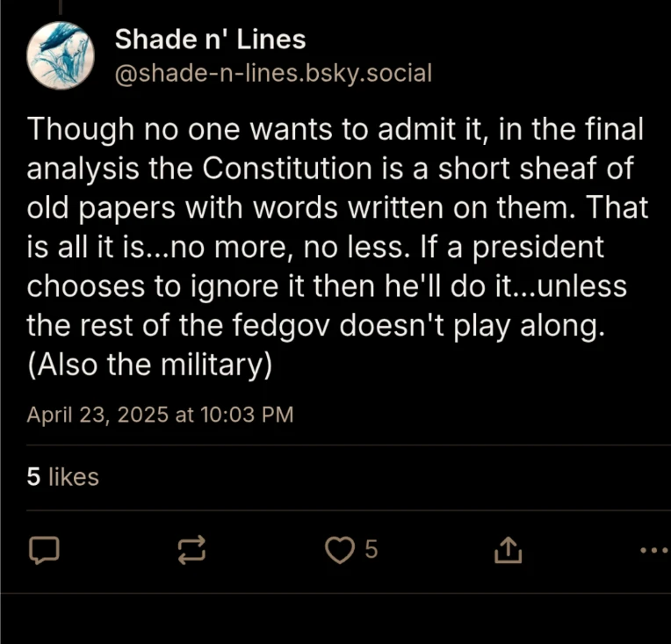
Task: Click the reply speech bubble icon
Action: [44, 550]
